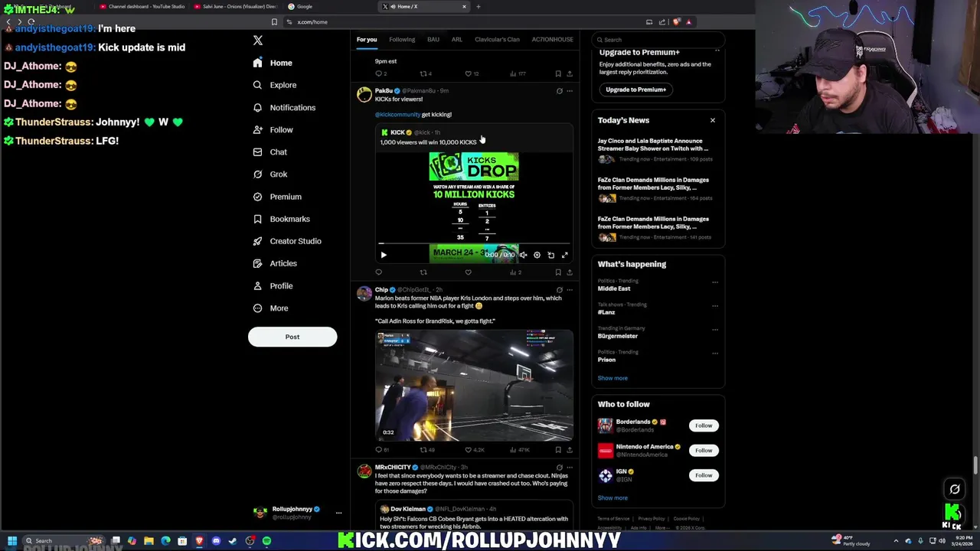Open more options on Chip's post

pyautogui.click(x=570, y=290)
